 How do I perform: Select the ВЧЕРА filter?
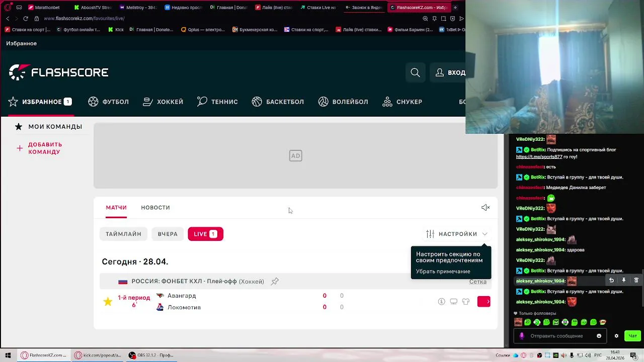tap(168, 234)
